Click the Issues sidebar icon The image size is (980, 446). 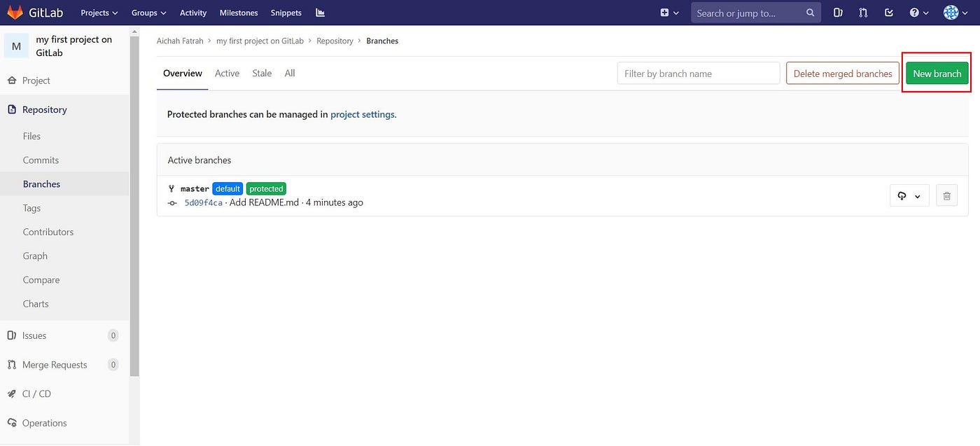point(12,335)
